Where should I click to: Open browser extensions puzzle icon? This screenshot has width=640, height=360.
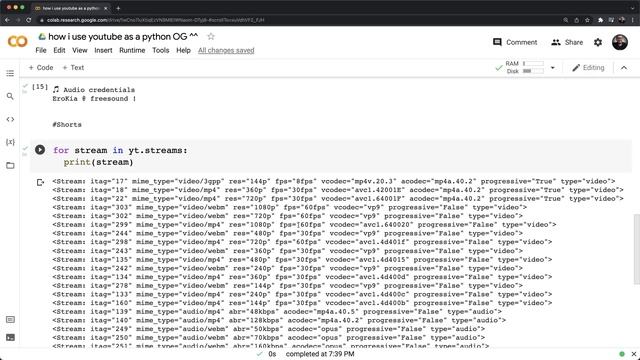[x=600, y=20]
